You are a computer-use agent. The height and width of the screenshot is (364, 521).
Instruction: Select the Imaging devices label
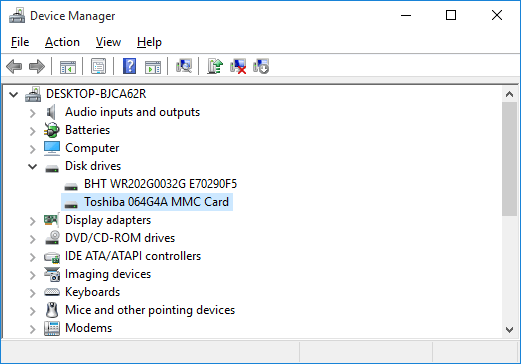(108, 274)
